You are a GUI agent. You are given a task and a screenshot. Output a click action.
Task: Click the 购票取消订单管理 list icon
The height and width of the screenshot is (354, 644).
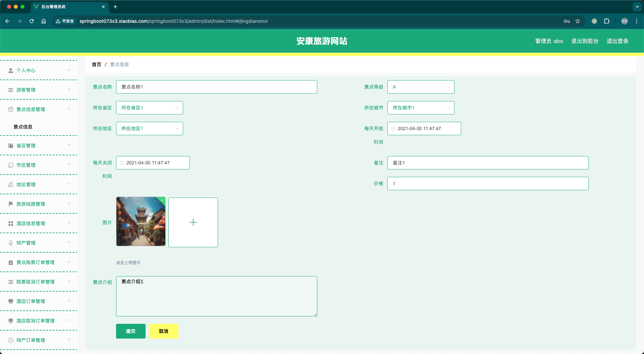tap(11, 282)
